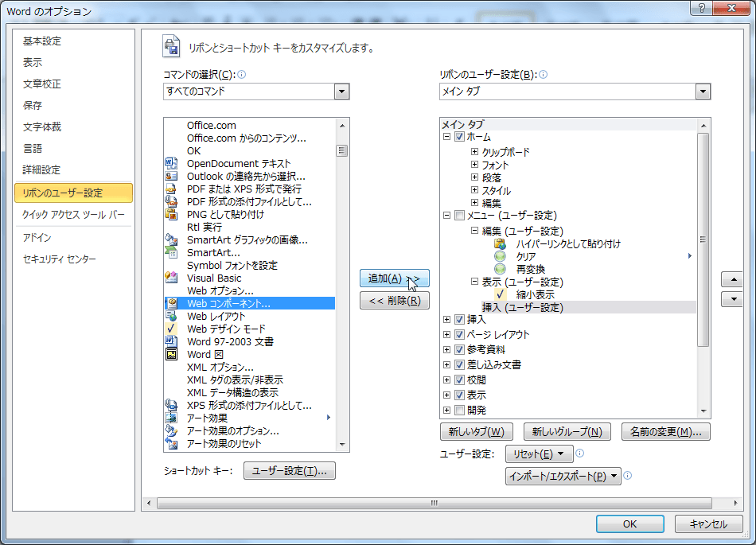Click the 追加(A) >> button

coord(395,278)
